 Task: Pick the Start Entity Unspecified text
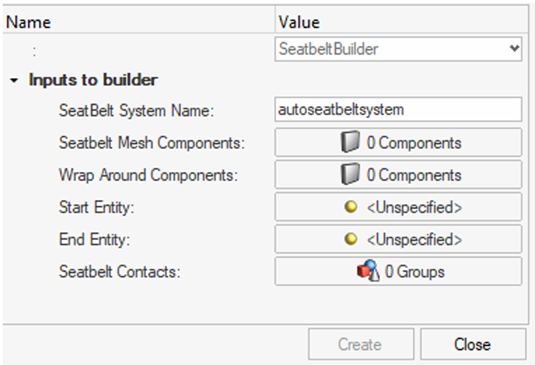(415, 207)
